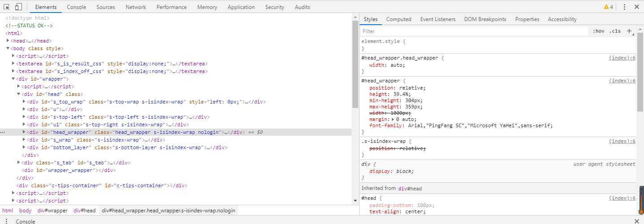Open (index):6 link for #head rule
Viewport: 644px width, 224px height.
[622, 198]
